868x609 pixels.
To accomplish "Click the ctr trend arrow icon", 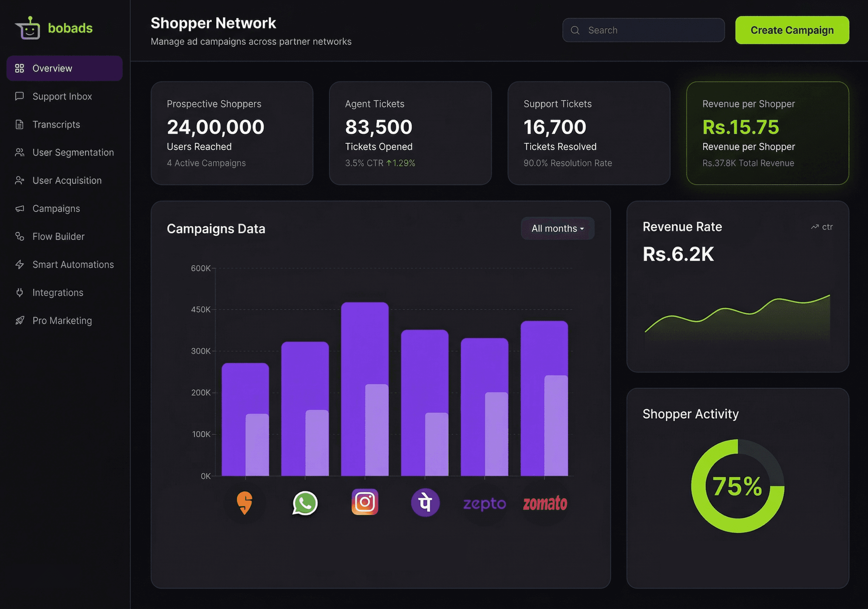I will (x=814, y=227).
